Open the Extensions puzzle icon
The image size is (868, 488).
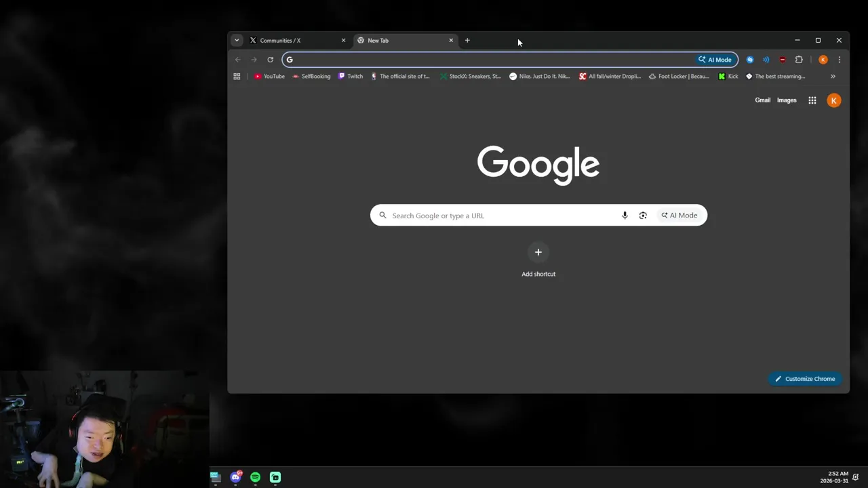point(799,60)
